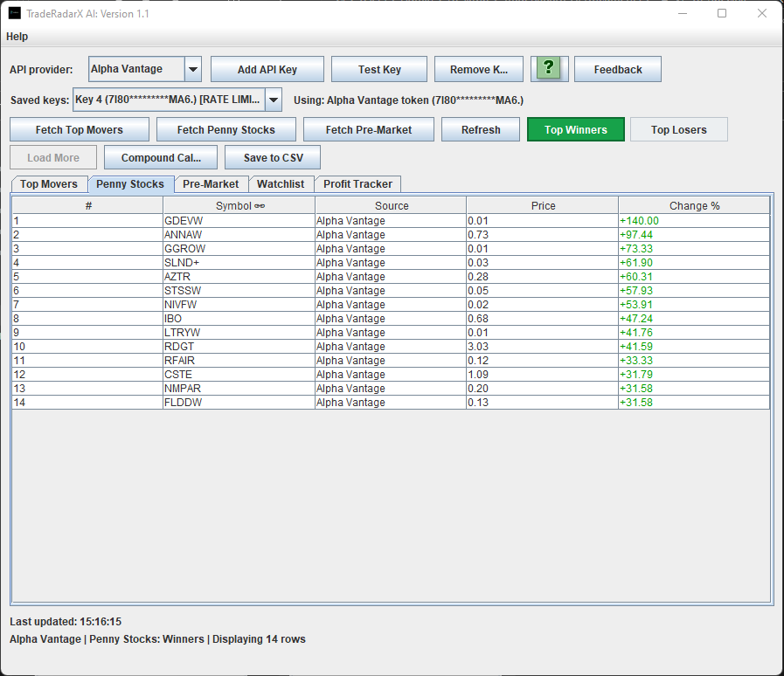Sort by the Change % column header
This screenshot has width=784, height=676.
(x=694, y=205)
